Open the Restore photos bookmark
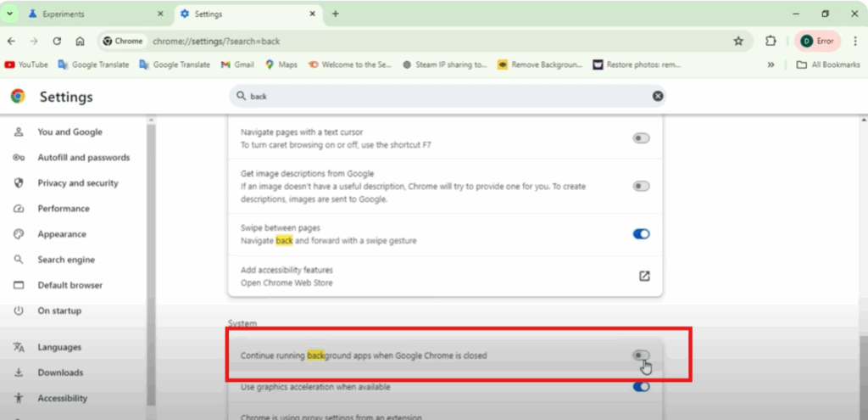This screenshot has height=420, width=868. click(637, 64)
